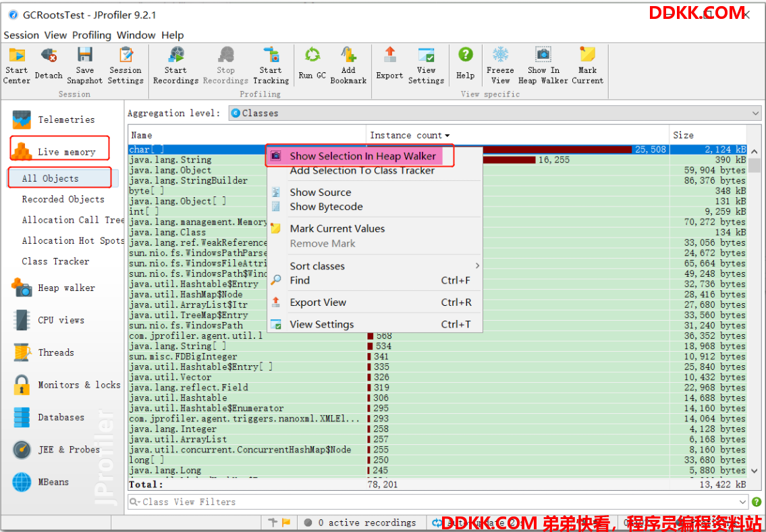Viewport: 766px width, 532px height.
Task: Click Show In Heap Walker toolbar button
Action: coord(543,65)
